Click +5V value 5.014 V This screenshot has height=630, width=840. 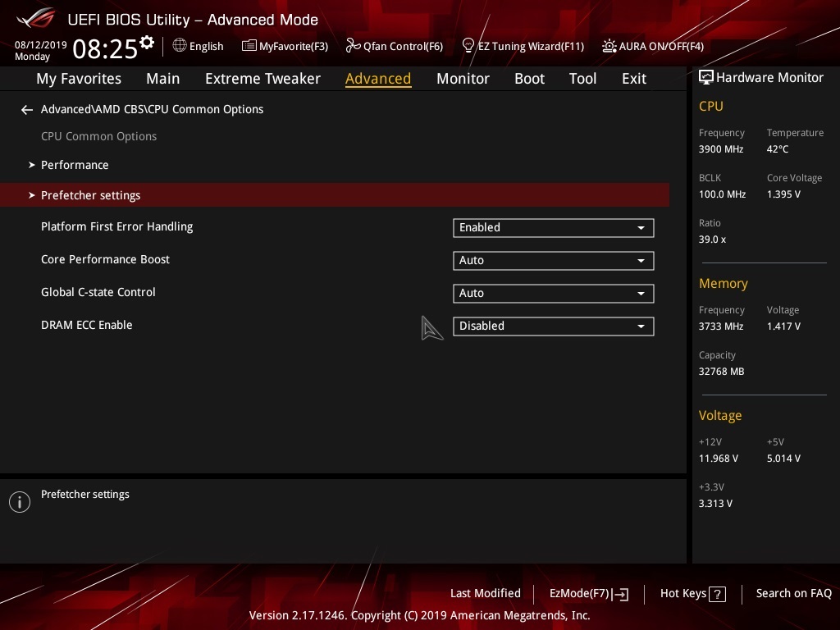pyautogui.click(x=783, y=459)
